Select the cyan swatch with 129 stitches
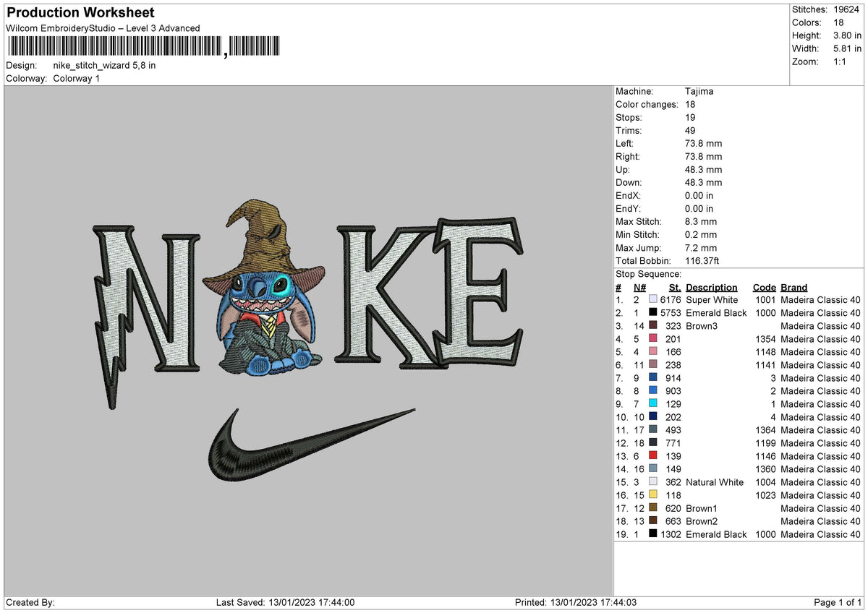 (653, 404)
